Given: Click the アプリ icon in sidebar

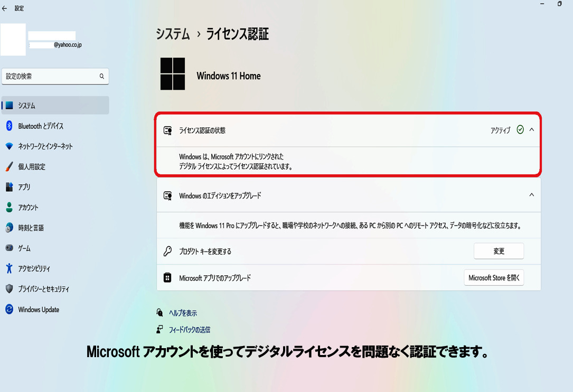Looking at the screenshot, I should (x=10, y=187).
